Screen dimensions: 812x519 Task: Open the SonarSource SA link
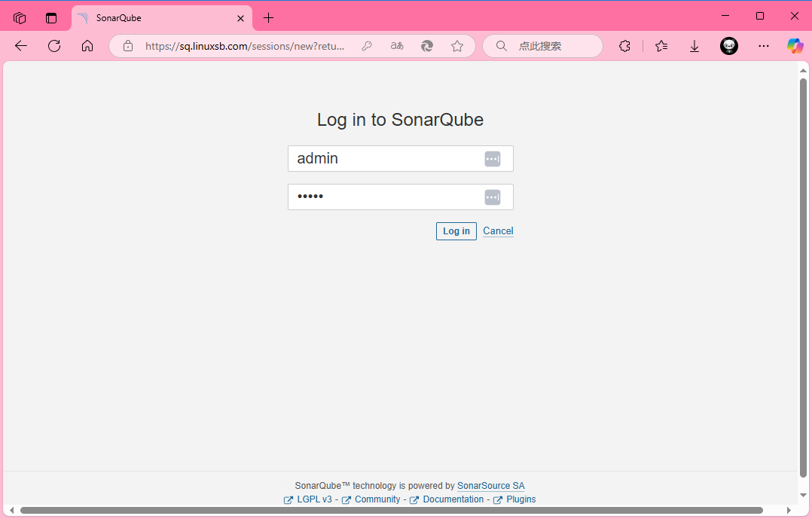tap(490, 486)
